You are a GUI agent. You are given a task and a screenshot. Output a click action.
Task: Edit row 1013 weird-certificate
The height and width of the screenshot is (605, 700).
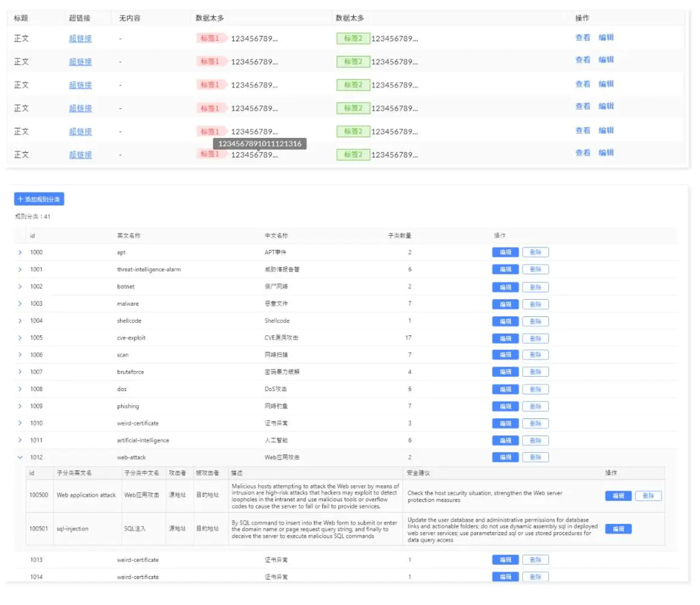pos(505,560)
